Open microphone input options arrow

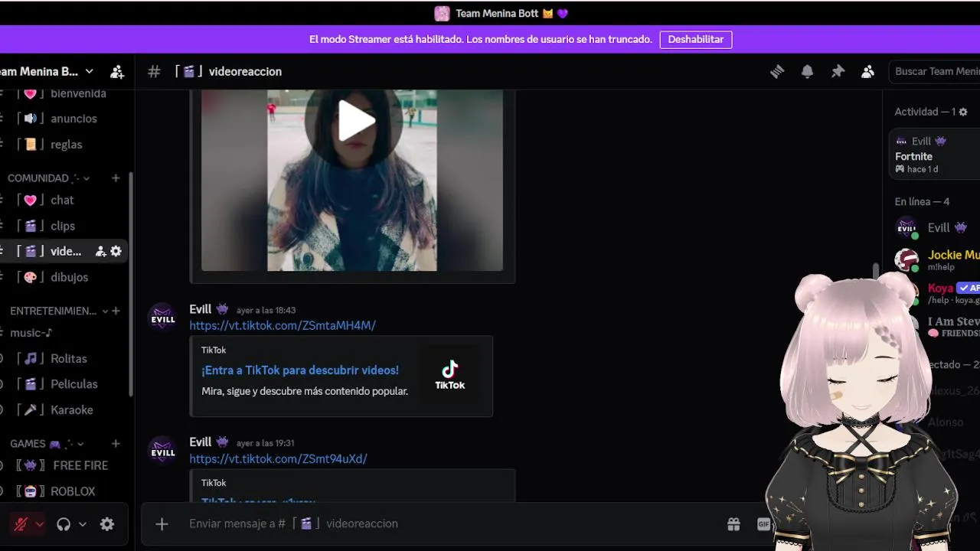point(39,524)
